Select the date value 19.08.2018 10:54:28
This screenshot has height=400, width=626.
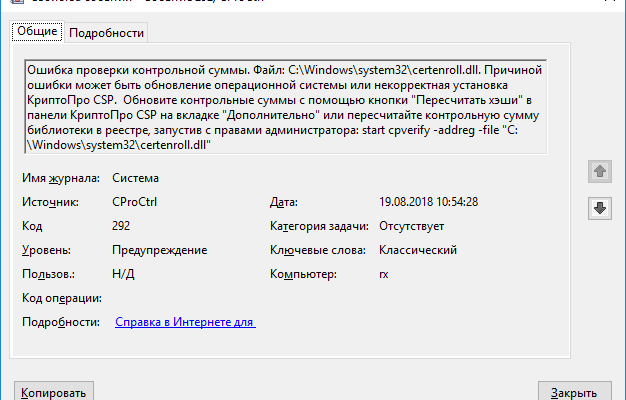point(428,202)
